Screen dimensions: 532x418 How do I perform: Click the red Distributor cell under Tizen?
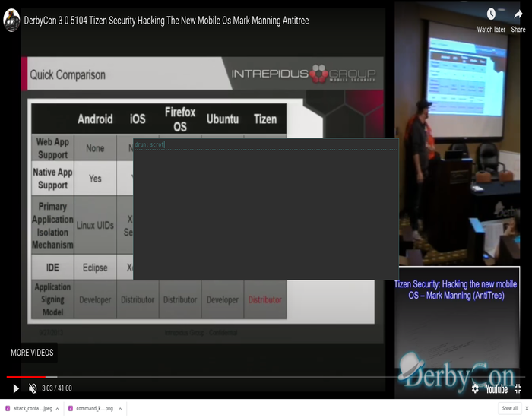click(265, 300)
